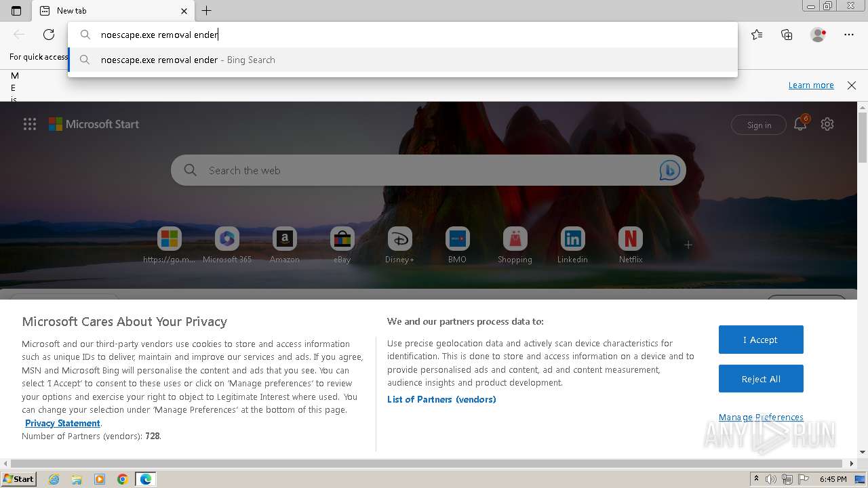The image size is (868, 488).
Task: Open the Shopping quick link
Action: (x=515, y=246)
